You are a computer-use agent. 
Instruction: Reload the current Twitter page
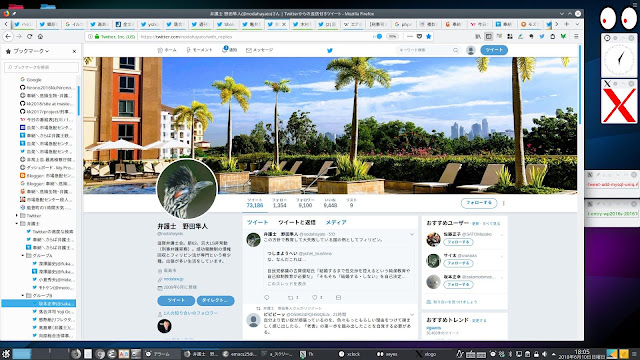[x=29, y=36]
